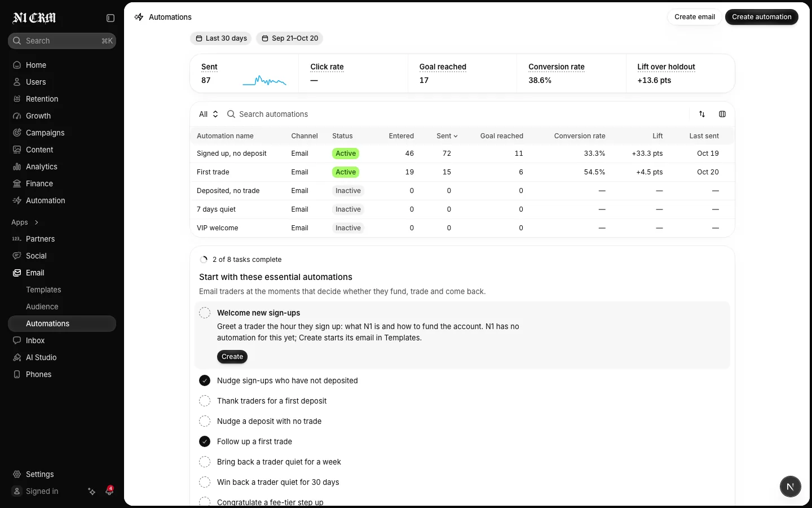The image size is (812, 508).
Task: Open the Content section
Action: 62,150
